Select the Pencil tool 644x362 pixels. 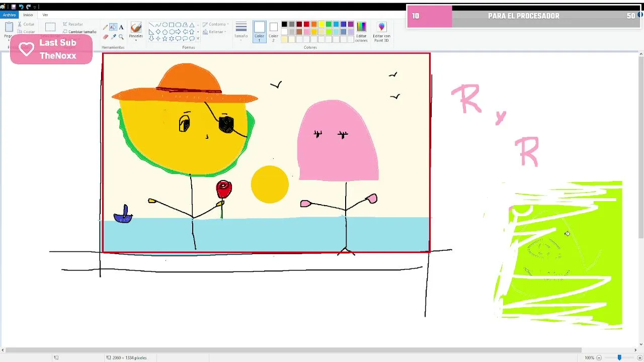[x=105, y=27]
